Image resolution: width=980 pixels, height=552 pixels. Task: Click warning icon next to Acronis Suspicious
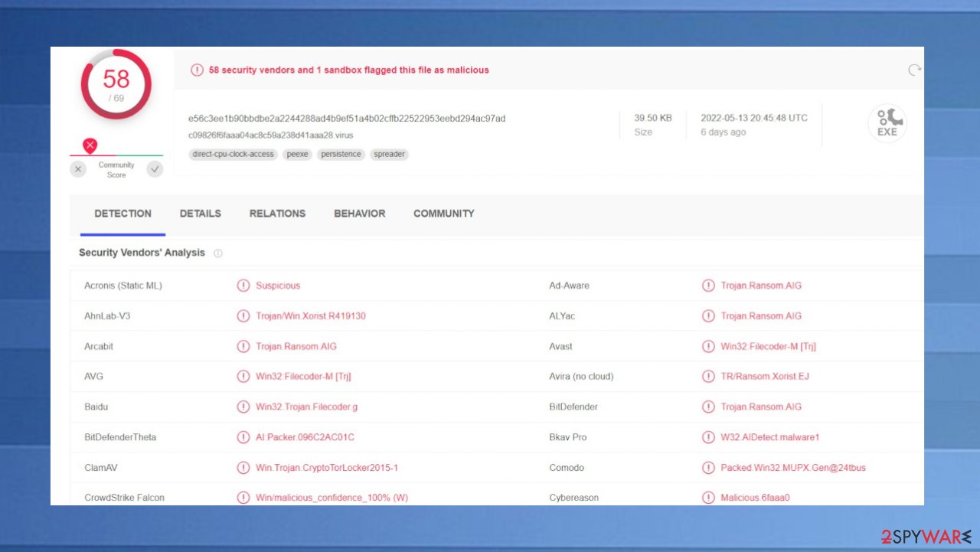click(243, 286)
